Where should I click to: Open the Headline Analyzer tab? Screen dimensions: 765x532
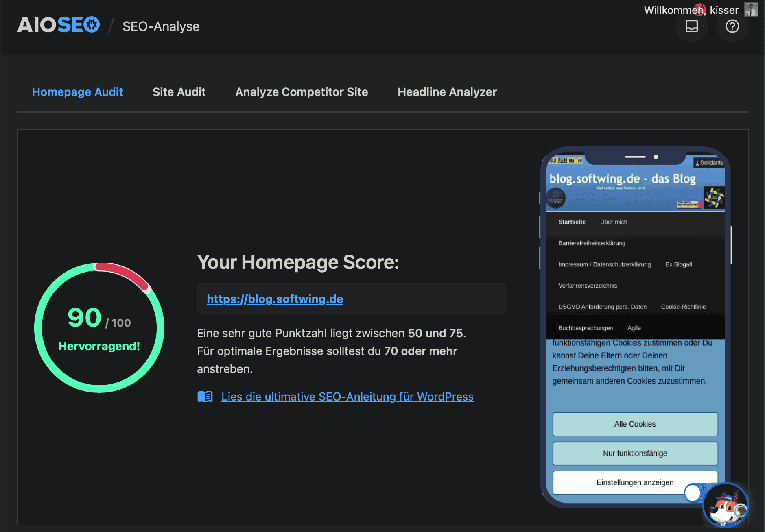coord(447,92)
